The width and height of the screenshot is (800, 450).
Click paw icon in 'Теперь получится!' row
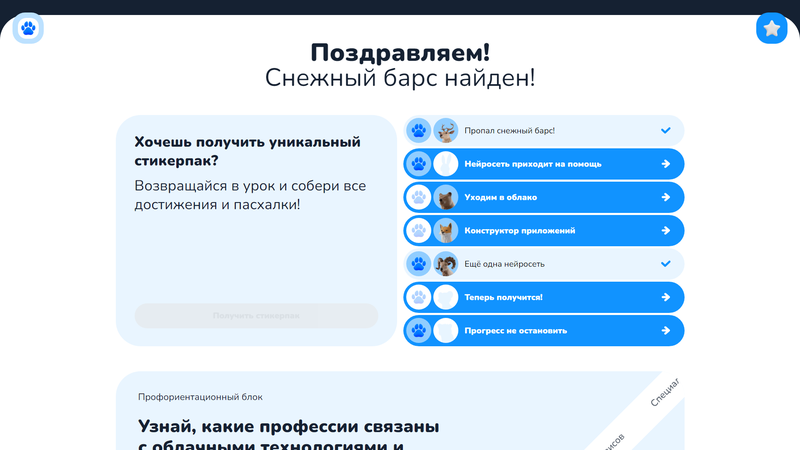[418, 297]
